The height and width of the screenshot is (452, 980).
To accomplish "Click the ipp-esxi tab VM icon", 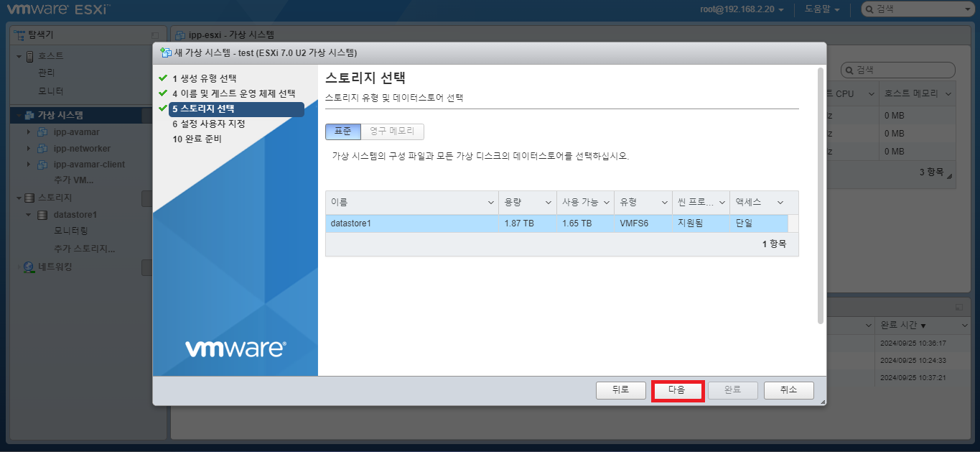I will (180, 35).
